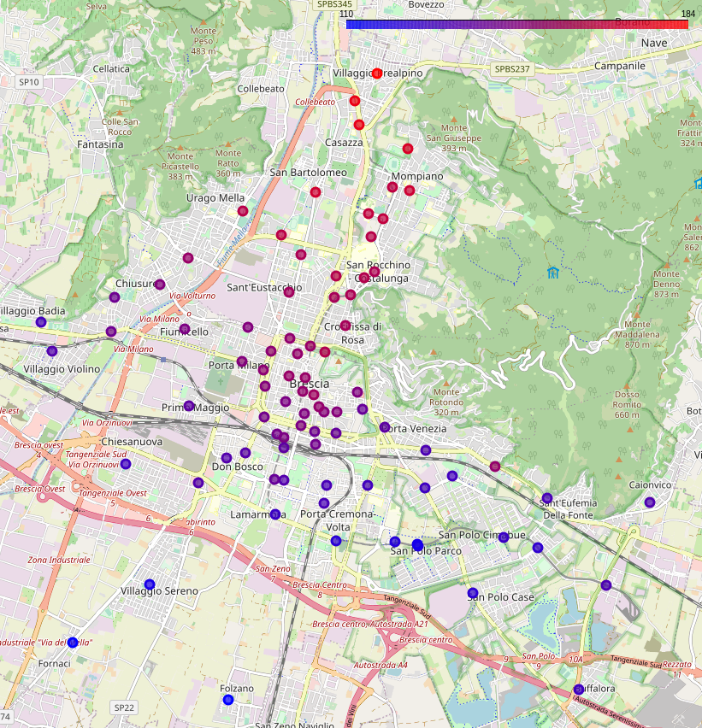
Task: Select the marker above San Polo Case
Action: pos(473,593)
